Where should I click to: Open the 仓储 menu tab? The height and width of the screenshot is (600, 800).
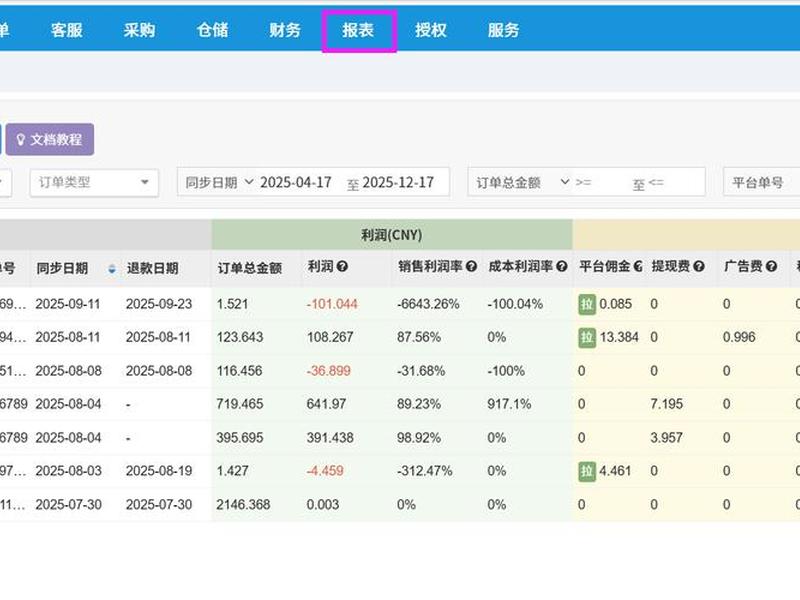[x=212, y=30]
